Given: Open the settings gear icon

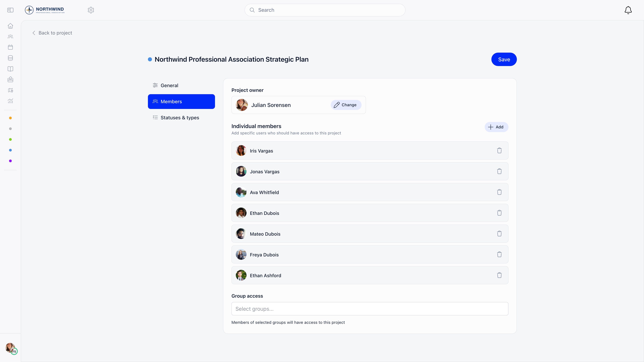Looking at the screenshot, I should click(91, 10).
